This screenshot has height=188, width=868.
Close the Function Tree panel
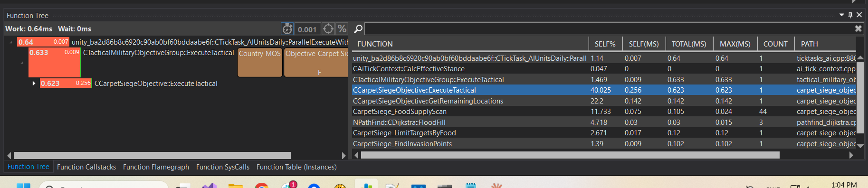click(859, 15)
